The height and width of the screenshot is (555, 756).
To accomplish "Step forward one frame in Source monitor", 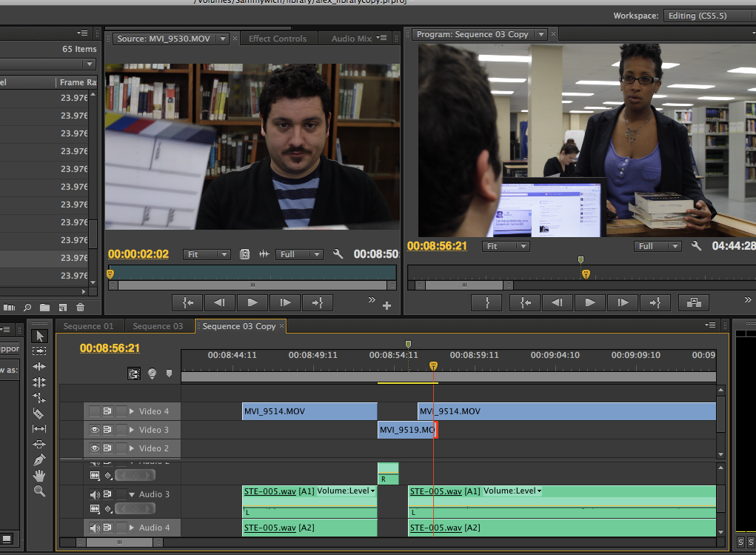I will coord(285,302).
